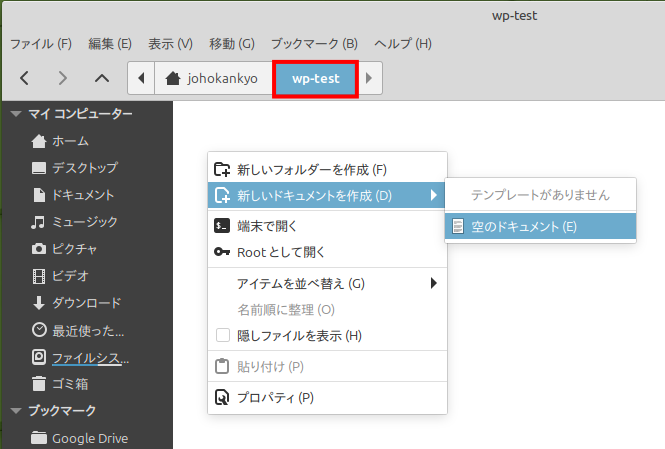Toggle the show hidden files checkbox

[x=223, y=335]
